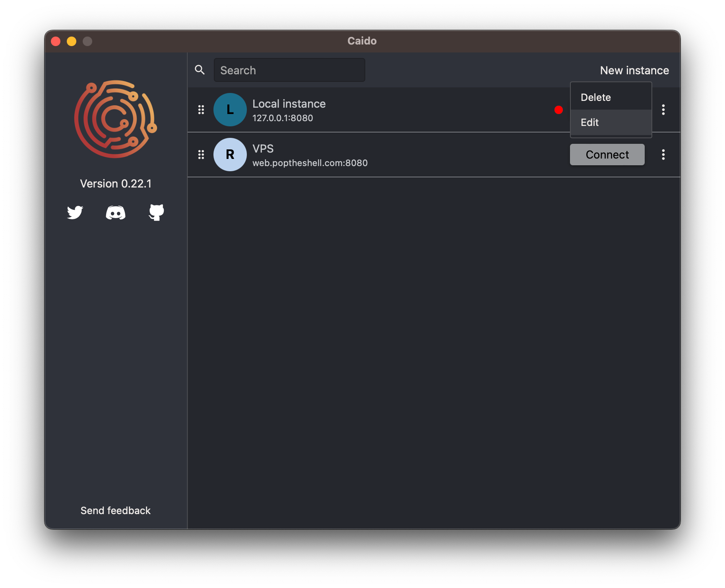725x588 pixels.
Task: Grab the Local instance drag handle
Action: coord(201,110)
